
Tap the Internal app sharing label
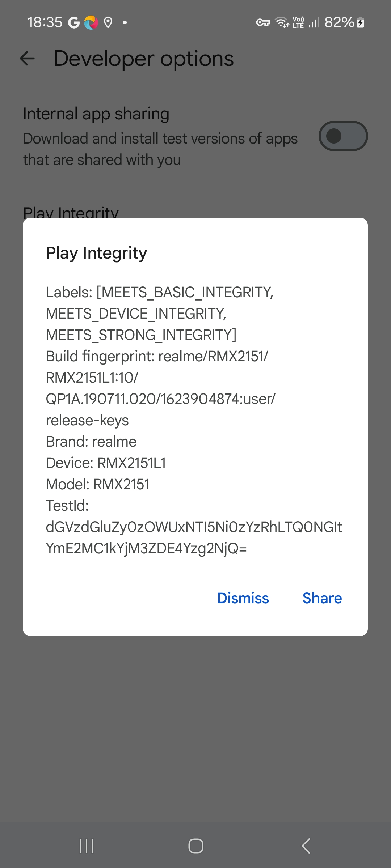click(96, 114)
